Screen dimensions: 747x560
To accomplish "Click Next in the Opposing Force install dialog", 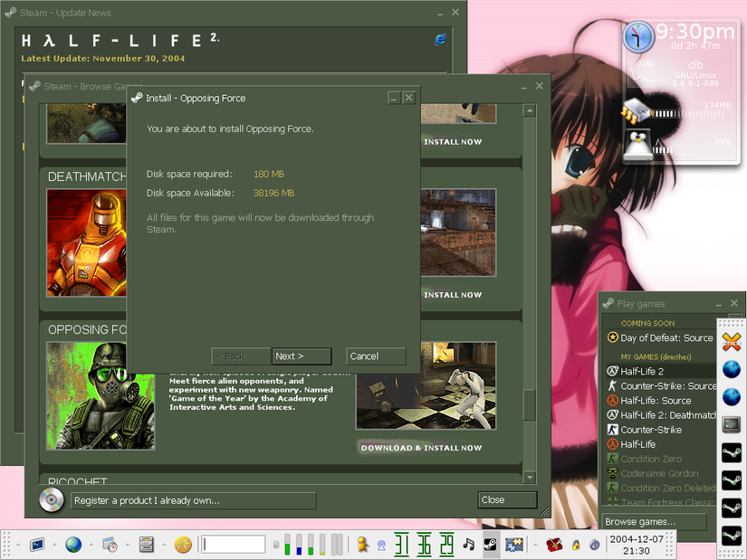I will [x=302, y=356].
